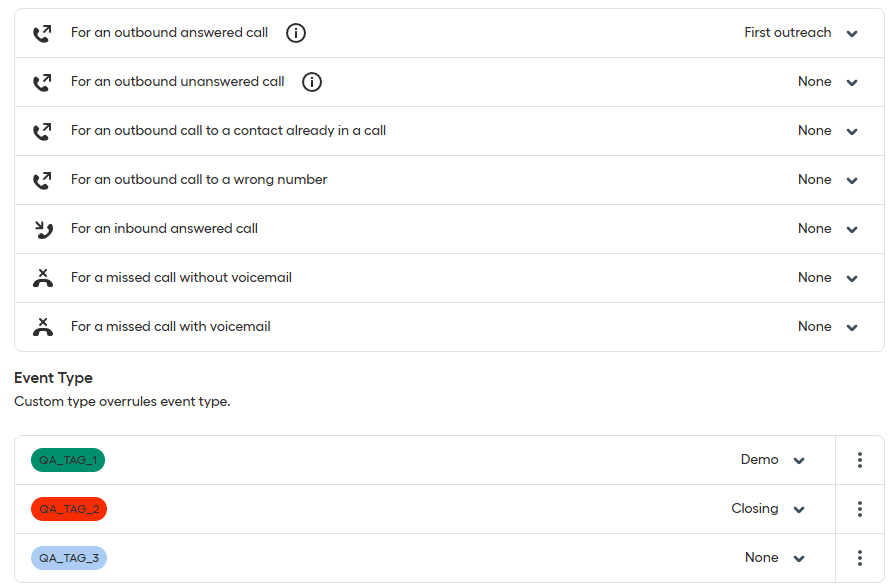Expand First outreach dropdown for answered call
The height and width of the screenshot is (588, 892).
click(x=852, y=33)
